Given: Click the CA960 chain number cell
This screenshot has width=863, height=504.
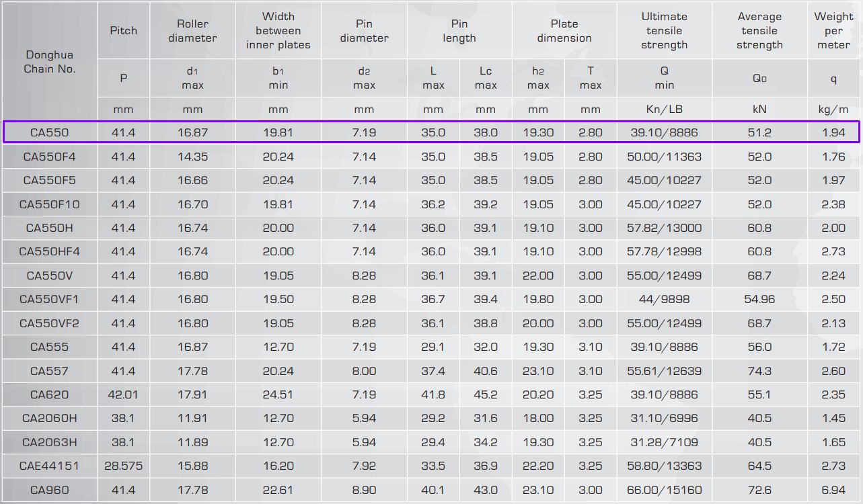Looking at the screenshot, I should coord(49,490).
